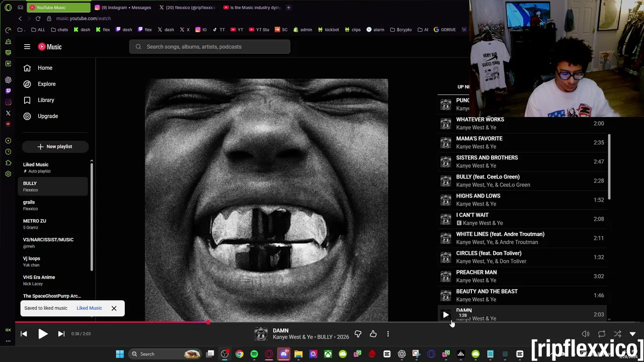Play I CAN'T WAIT from queue

click(x=522, y=219)
